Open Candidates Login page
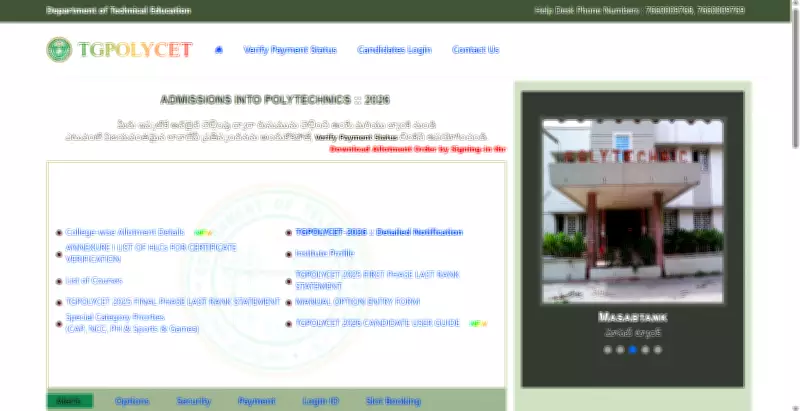Viewport: 800px width, 411px height. click(x=394, y=50)
